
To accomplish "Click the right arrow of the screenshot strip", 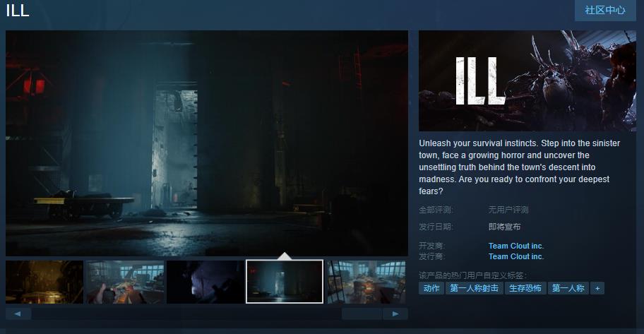I will (395, 314).
